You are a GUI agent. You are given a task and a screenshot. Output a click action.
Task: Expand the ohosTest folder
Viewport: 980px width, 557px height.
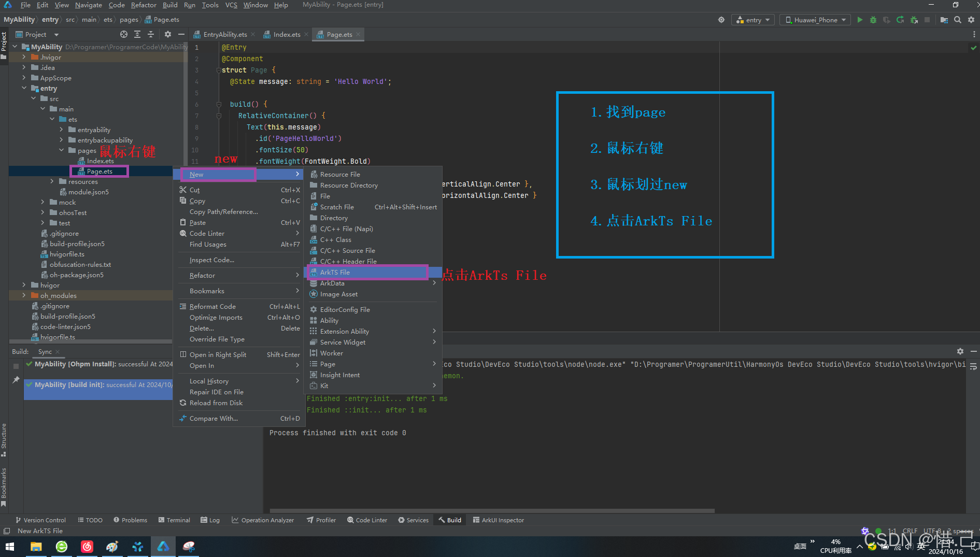coord(42,212)
